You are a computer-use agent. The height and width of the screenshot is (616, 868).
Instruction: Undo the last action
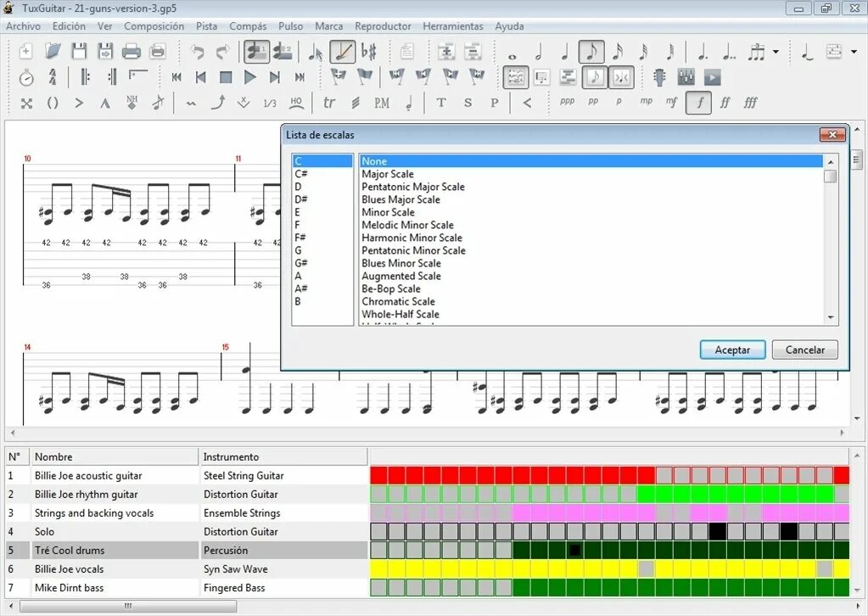pyautogui.click(x=197, y=52)
